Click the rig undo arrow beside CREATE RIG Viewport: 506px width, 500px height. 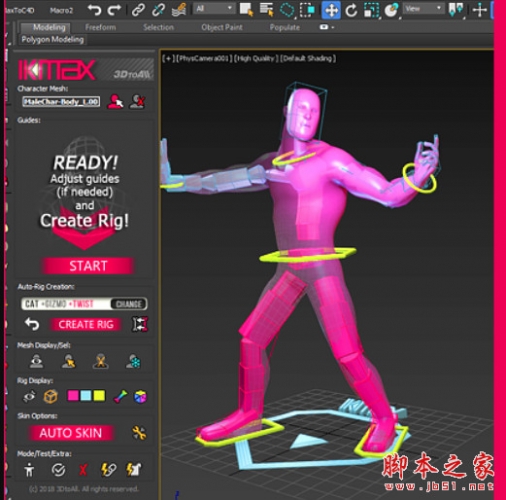pos(32,324)
